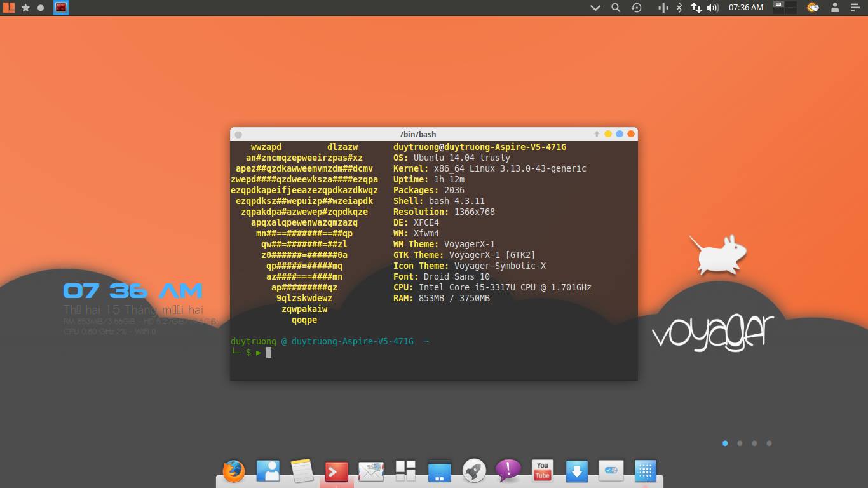Open the blue file manager dock icon
The image size is (868, 488).
pos(440,471)
